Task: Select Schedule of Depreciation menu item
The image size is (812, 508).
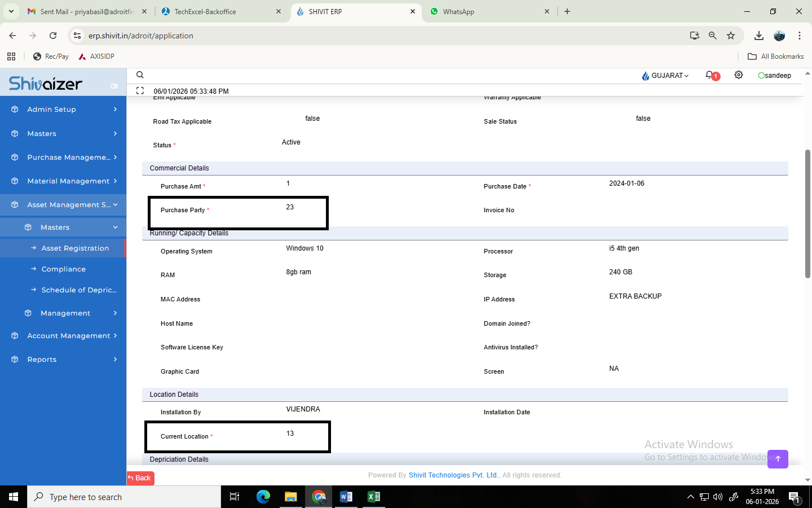Action: (78, 290)
